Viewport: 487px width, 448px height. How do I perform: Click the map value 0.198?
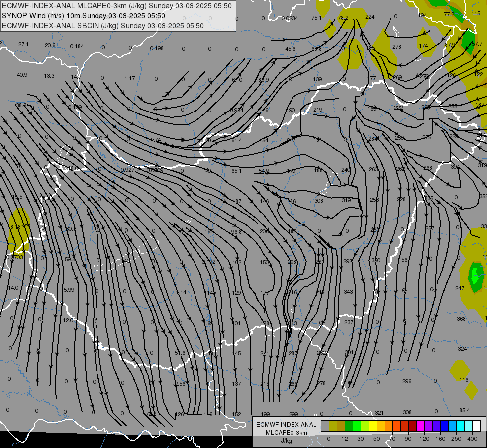pos(157,48)
